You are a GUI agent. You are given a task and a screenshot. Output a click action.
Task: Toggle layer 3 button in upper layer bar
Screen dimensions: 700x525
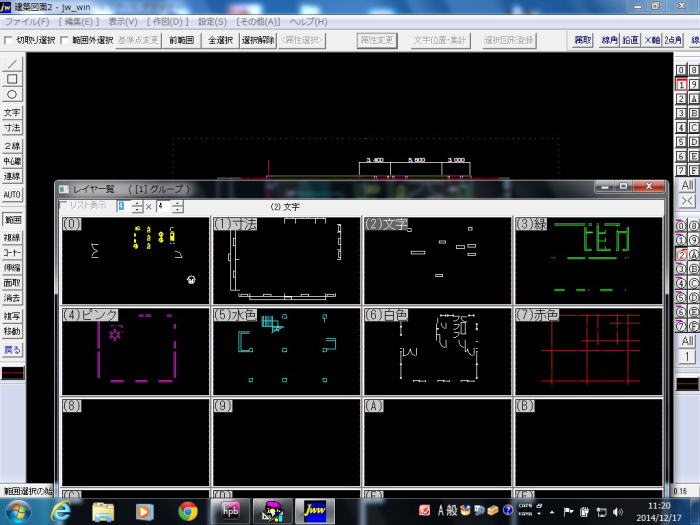coord(681,113)
